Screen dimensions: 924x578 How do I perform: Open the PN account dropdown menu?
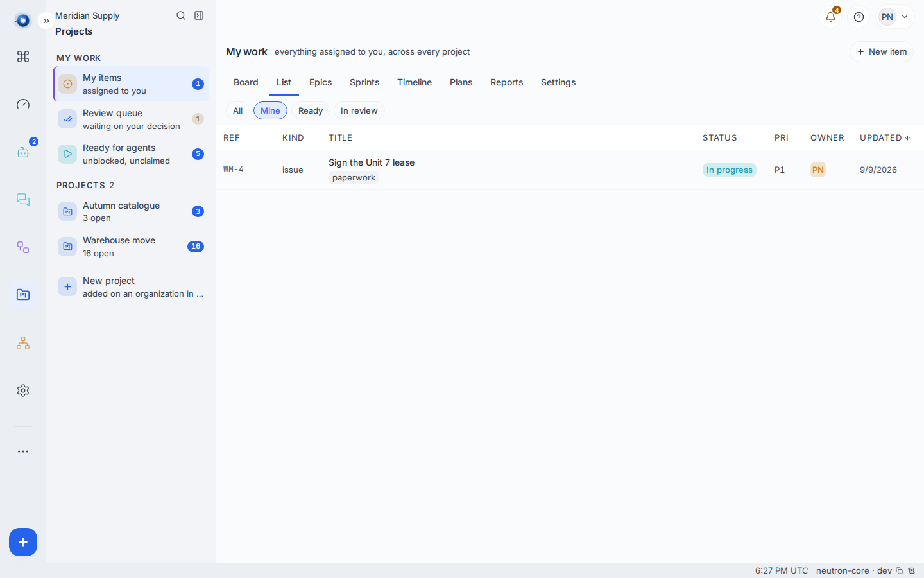[896, 17]
